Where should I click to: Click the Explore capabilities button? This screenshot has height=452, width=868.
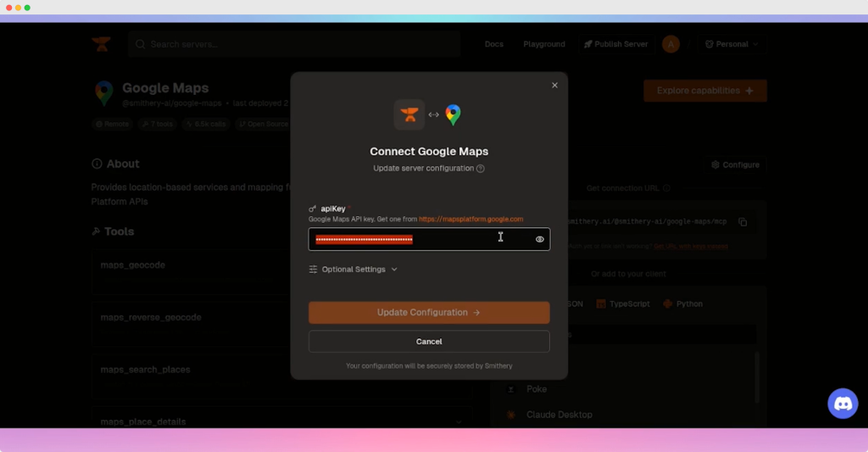[705, 91]
